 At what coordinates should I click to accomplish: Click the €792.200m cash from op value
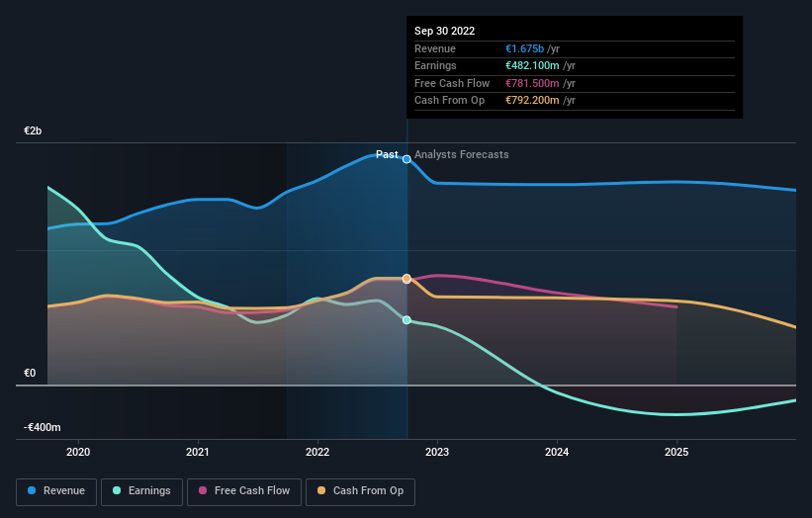[x=532, y=101]
